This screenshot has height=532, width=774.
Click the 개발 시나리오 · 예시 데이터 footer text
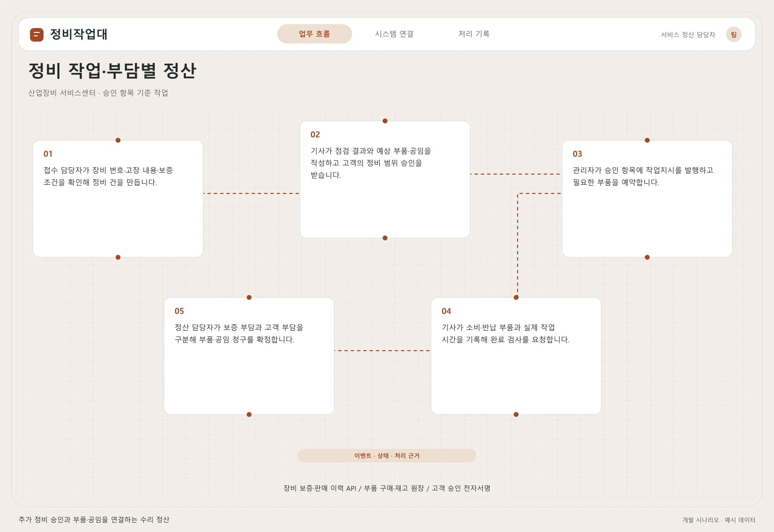[x=719, y=520]
